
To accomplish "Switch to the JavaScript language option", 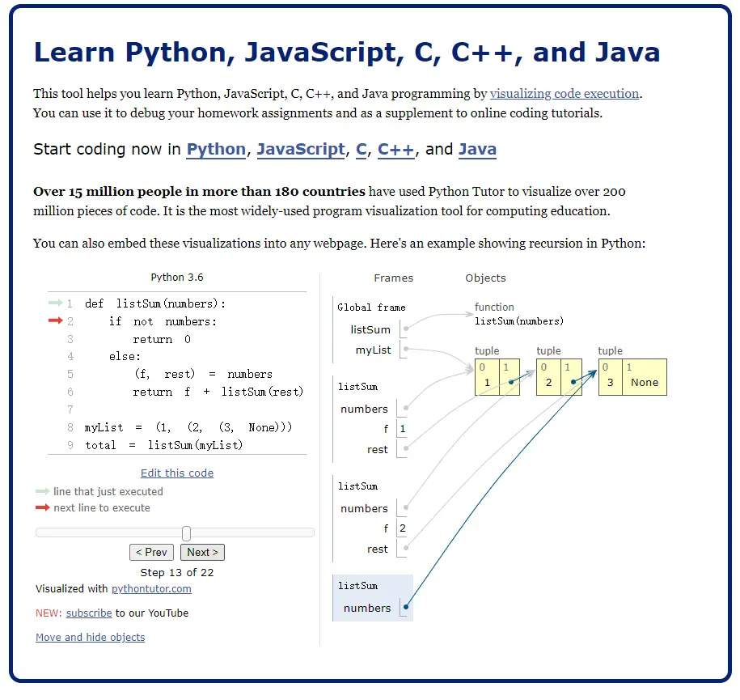I will pyautogui.click(x=301, y=150).
